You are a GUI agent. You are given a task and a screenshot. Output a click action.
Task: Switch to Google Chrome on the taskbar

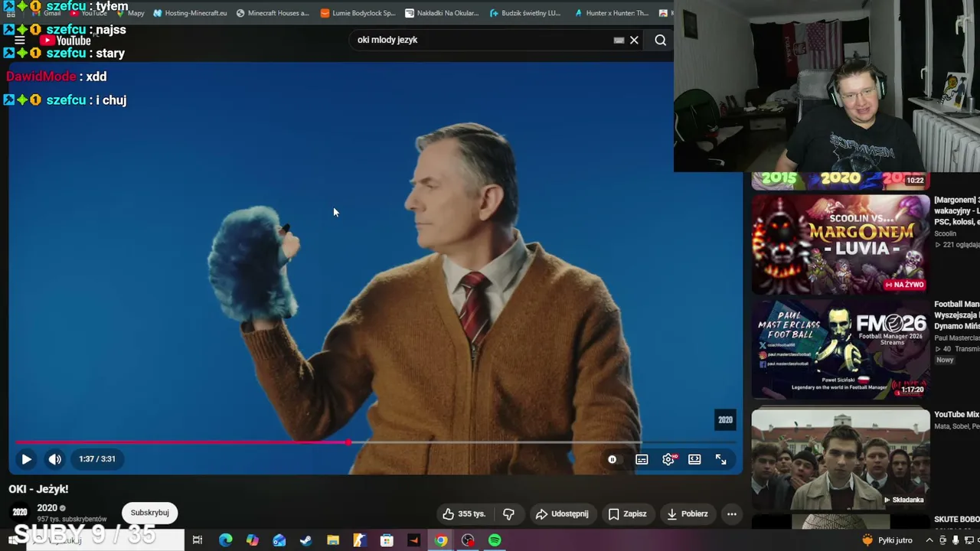pos(441,540)
